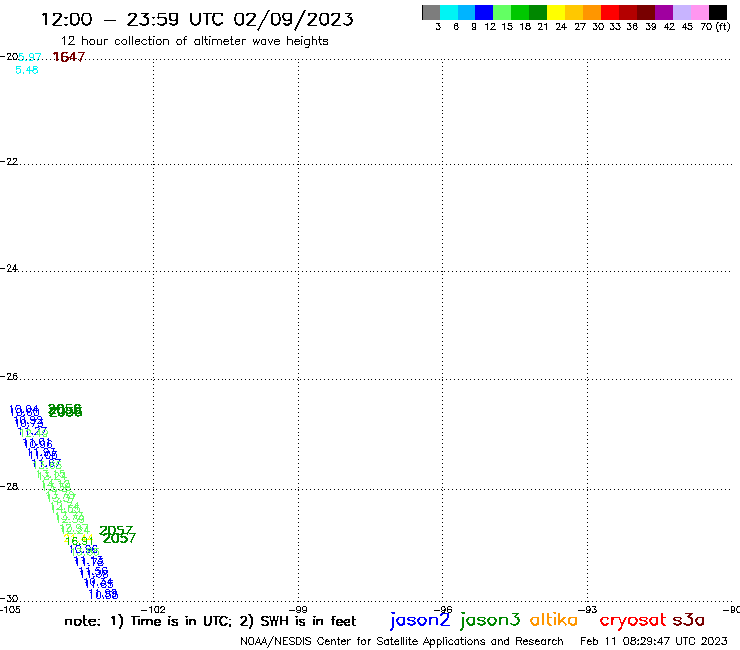Pick the yellow swatch in the legend
The height and width of the screenshot is (650, 740).
(x=556, y=12)
